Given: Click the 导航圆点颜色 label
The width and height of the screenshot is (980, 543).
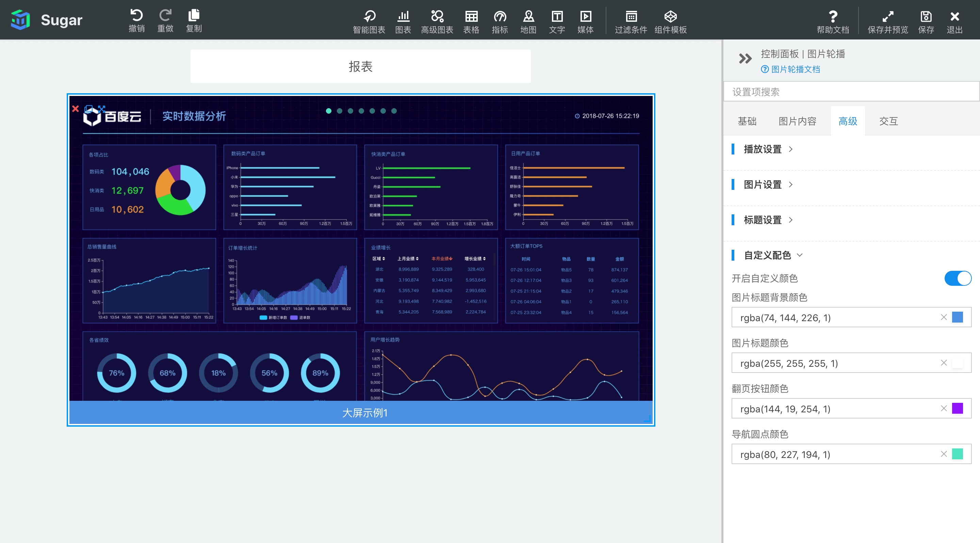Looking at the screenshot, I should 760,434.
